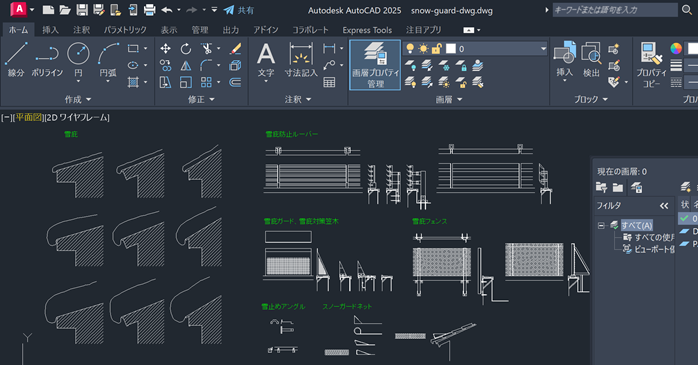Screen dimensions: 698x365
Task: Click the layer Unlock icon in 画層 panel
Action: (x=461, y=82)
